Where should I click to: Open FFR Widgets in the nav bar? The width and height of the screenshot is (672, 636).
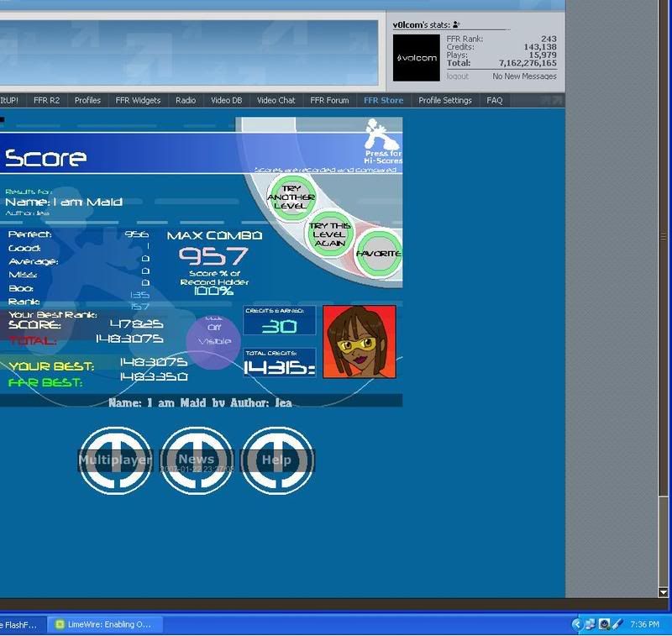138,100
